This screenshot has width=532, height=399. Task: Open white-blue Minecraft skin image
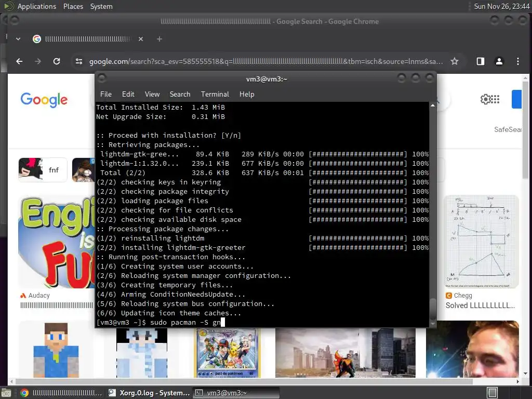tap(142, 352)
